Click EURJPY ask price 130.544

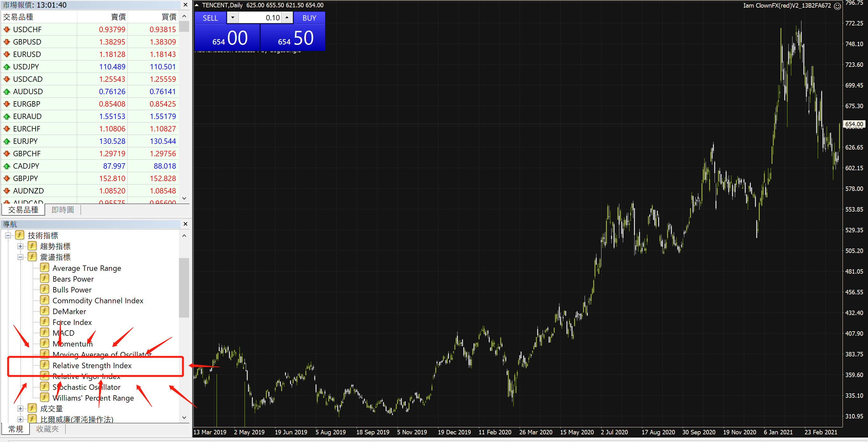click(x=163, y=141)
